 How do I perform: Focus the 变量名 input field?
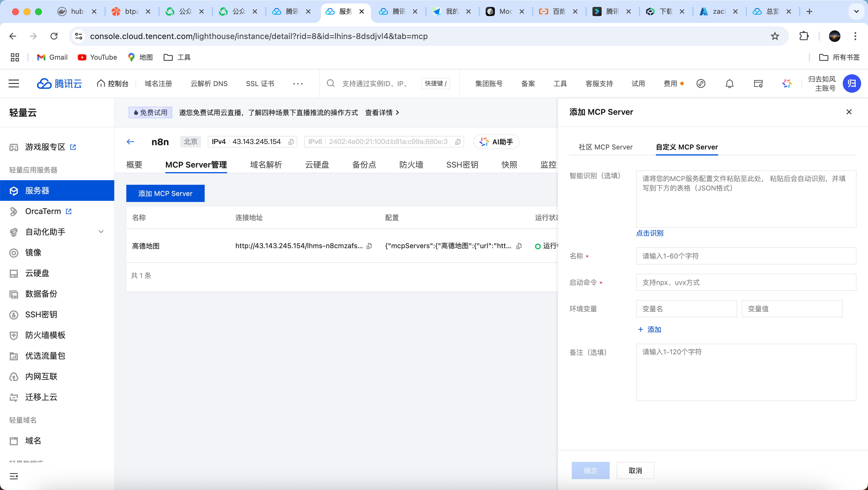coord(686,309)
